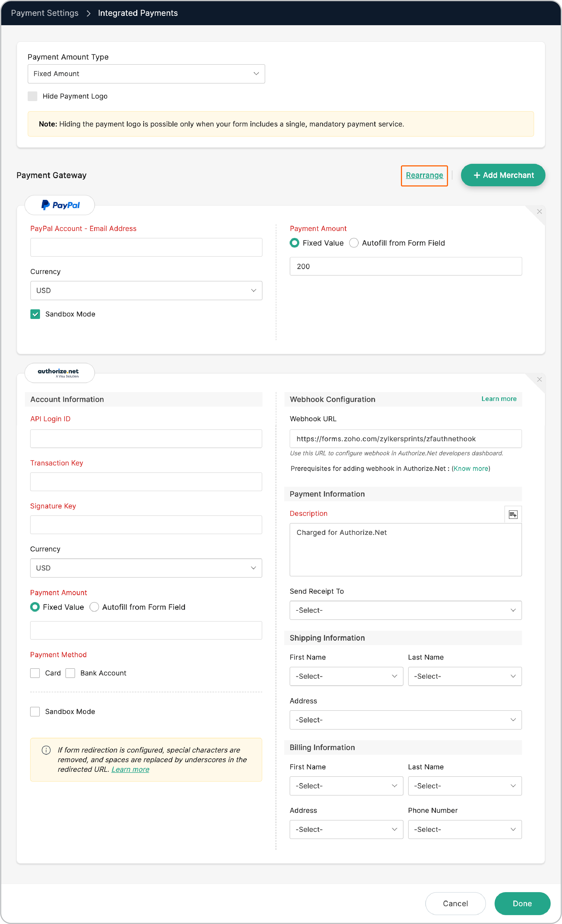Image resolution: width=562 pixels, height=924 pixels.
Task: Click the PayPal logo badge
Action: (x=60, y=205)
